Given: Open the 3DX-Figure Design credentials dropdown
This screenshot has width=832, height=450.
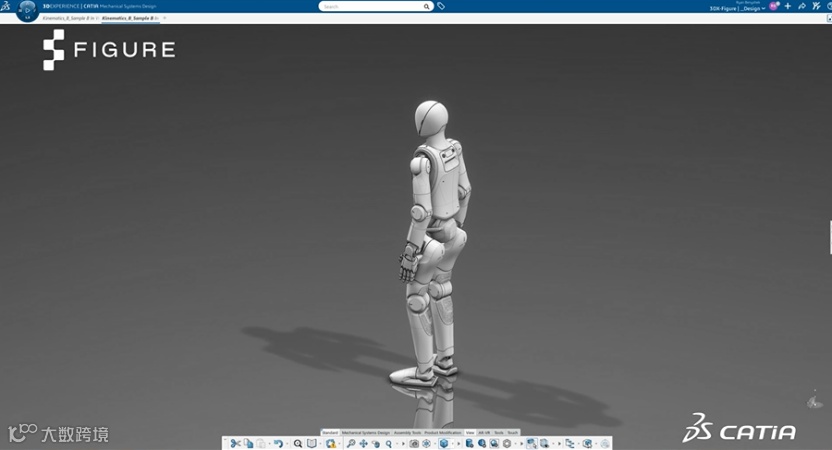Looking at the screenshot, I should pyautogui.click(x=738, y=8).
